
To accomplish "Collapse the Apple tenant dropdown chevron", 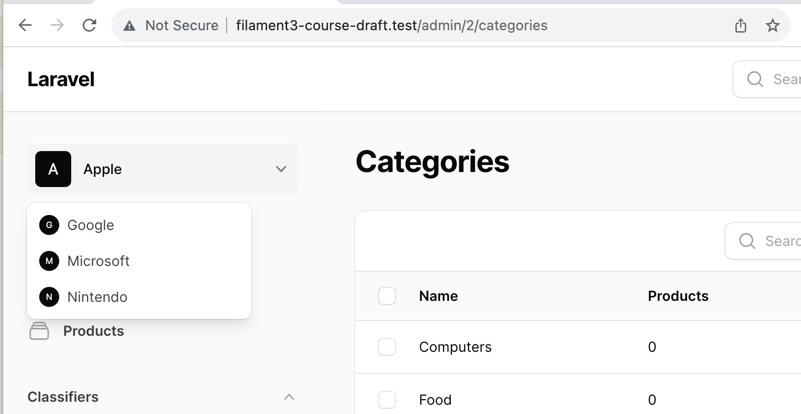I will (x=281, y=169).
